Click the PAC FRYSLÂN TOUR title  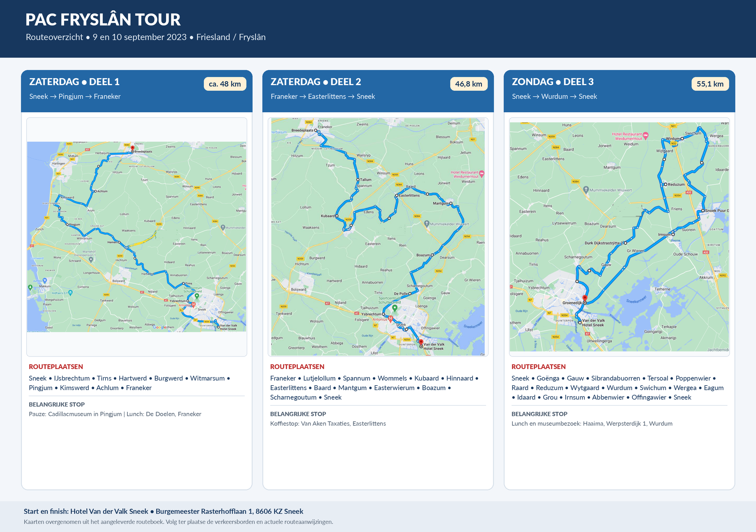tap(103, 20)
